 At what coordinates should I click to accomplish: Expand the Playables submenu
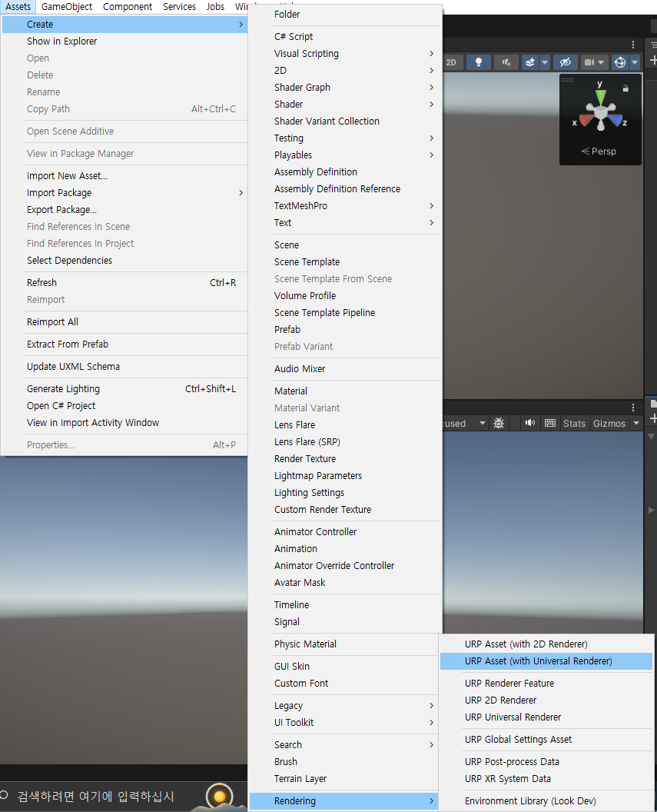pos(345,155)
